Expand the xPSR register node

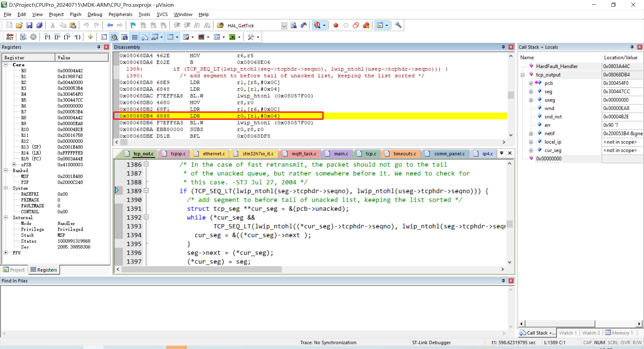14,164
